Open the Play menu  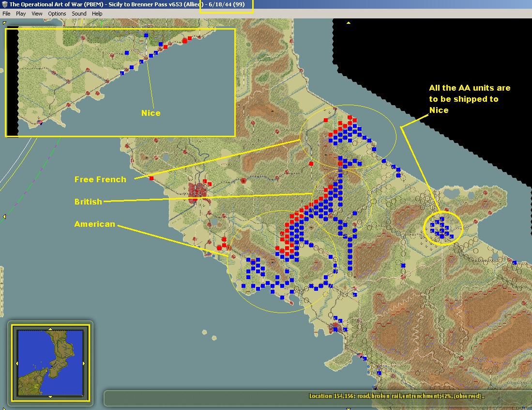tap(21, 14)
